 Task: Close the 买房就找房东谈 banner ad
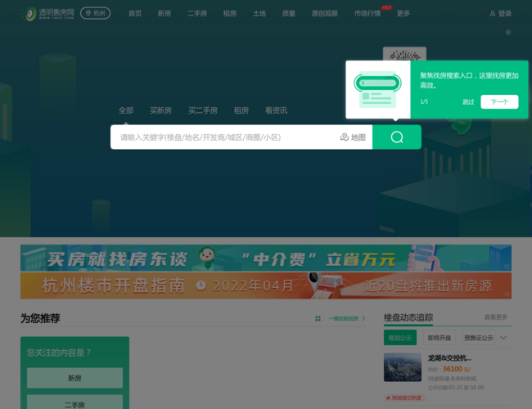(507, 267)
